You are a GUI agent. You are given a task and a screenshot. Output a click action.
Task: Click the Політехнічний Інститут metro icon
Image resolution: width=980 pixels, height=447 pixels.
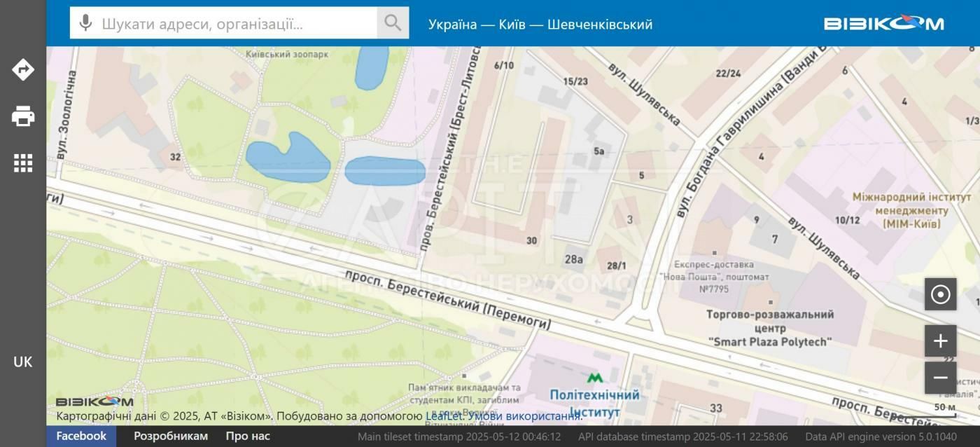[595, 378]
